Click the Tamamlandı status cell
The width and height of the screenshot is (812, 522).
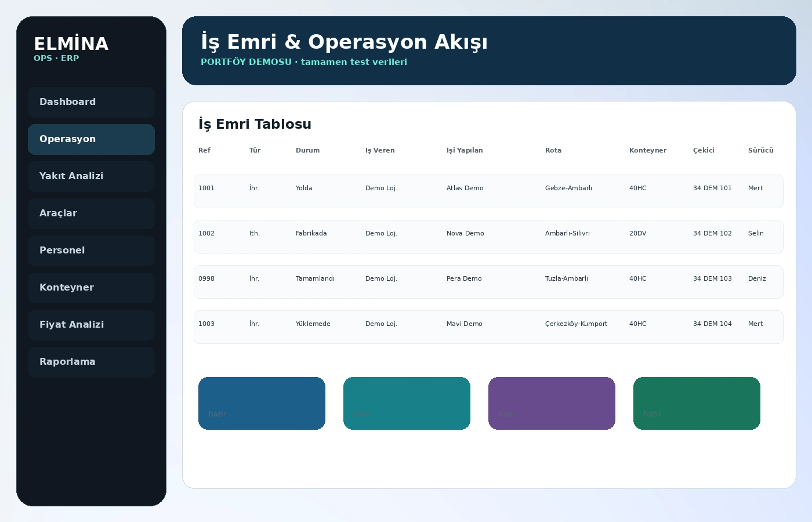pos(315,278)
